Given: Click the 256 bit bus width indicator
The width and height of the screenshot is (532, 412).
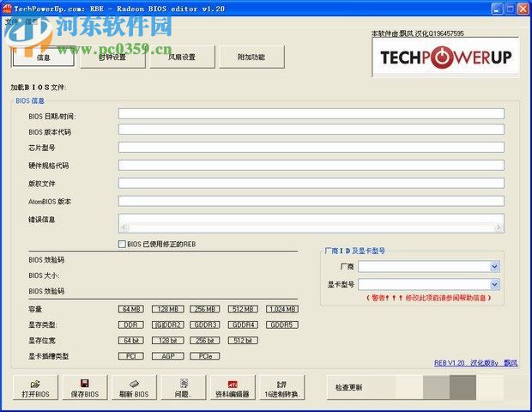Looking at the screenshot, I should (x=205, y=341).
